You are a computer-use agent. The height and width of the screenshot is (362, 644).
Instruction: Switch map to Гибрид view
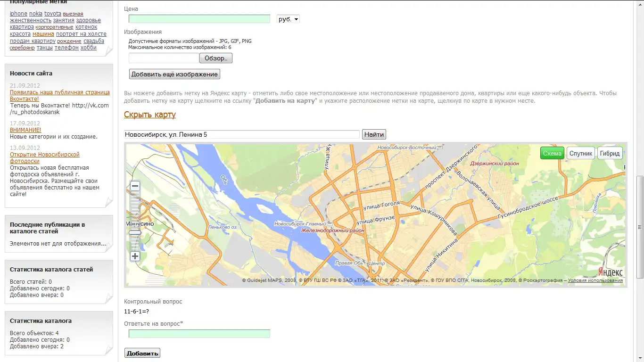610,153
